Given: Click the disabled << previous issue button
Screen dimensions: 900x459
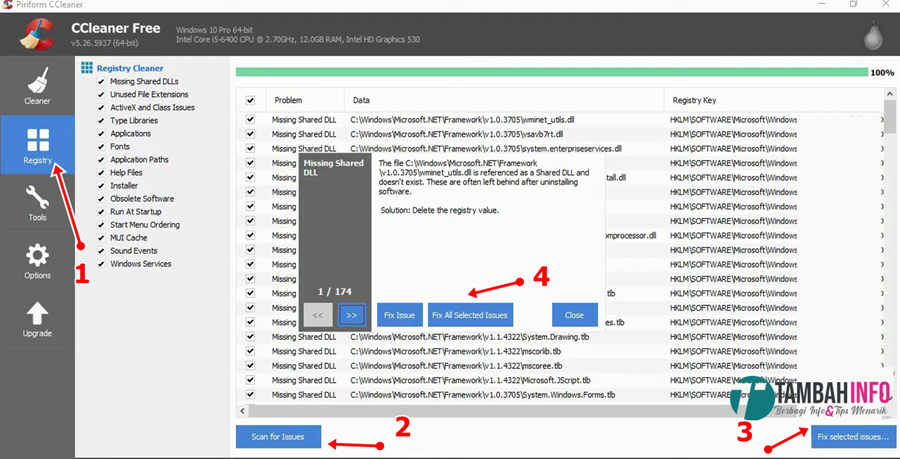Looking at the screenshot, I should (x=318, y=315).
